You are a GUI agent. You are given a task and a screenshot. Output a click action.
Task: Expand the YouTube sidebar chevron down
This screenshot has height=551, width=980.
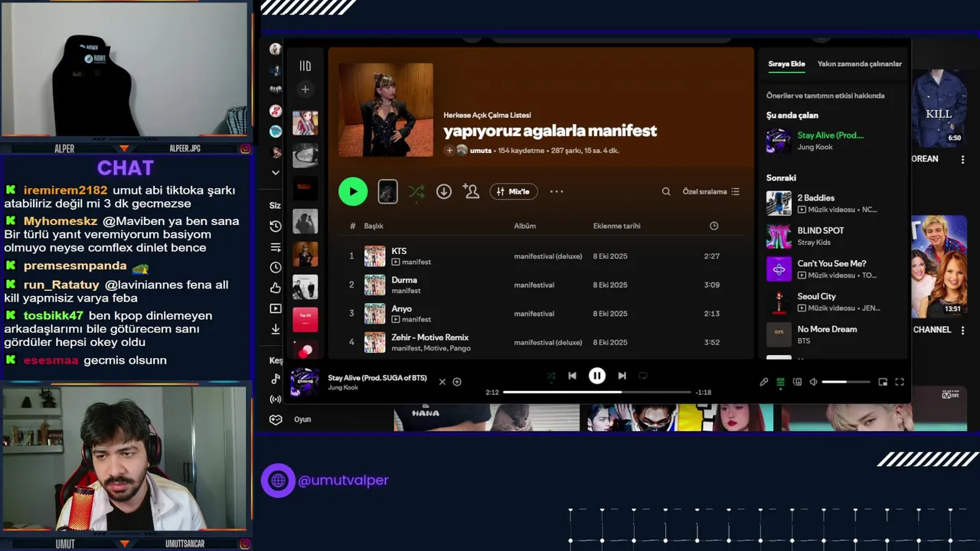pyautogui.click(x=276, y=172)
